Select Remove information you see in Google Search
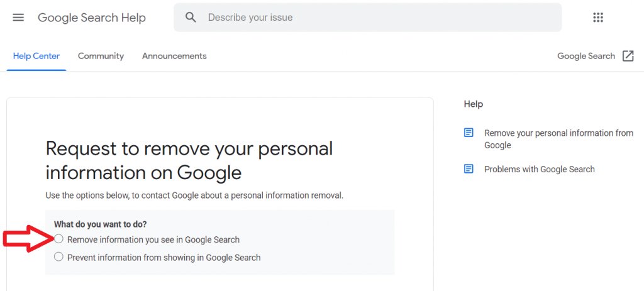This screenshot has height=291, width=644. [x=59, y=239]
